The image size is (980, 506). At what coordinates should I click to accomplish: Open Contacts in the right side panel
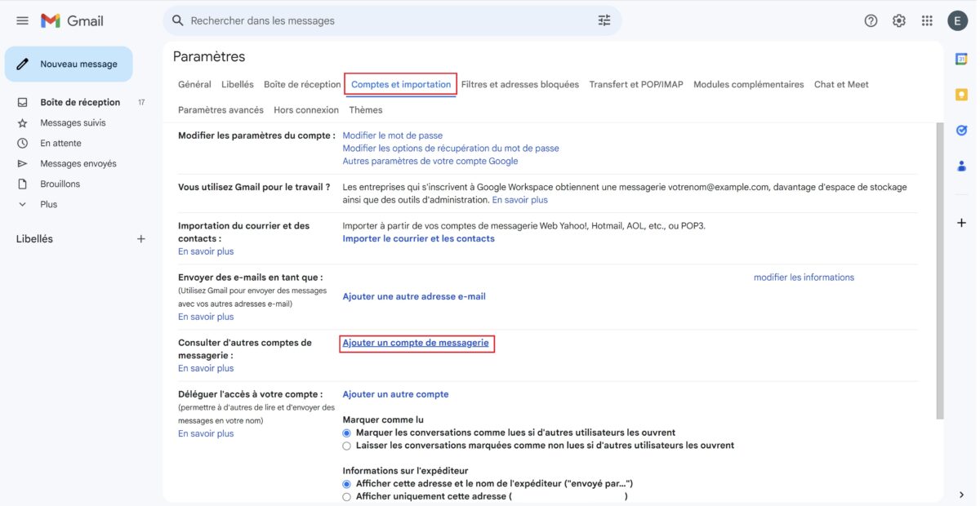coord(960,165)
